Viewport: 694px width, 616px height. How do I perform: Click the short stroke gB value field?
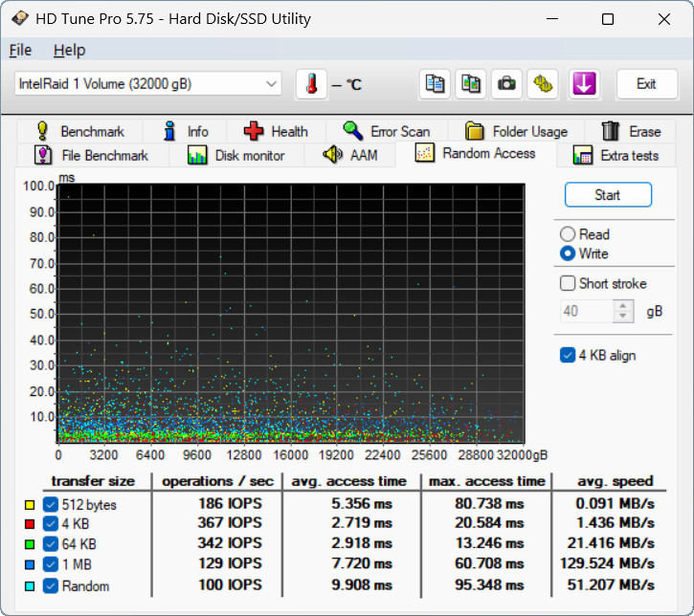coord(587,311)
